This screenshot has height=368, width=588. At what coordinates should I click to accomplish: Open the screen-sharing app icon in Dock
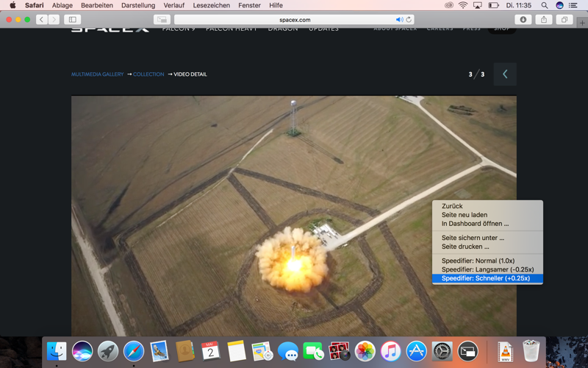click(x=467, y=352)
